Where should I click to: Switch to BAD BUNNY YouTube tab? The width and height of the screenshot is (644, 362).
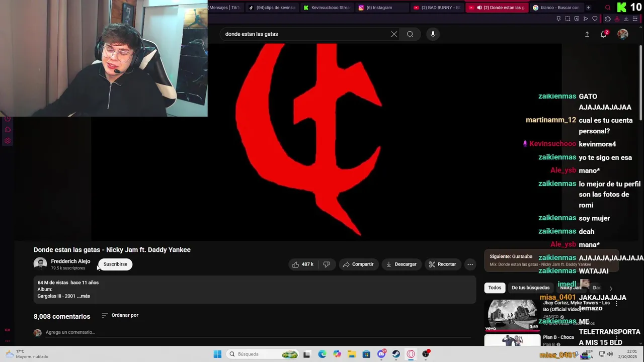[x=436, y=8]
